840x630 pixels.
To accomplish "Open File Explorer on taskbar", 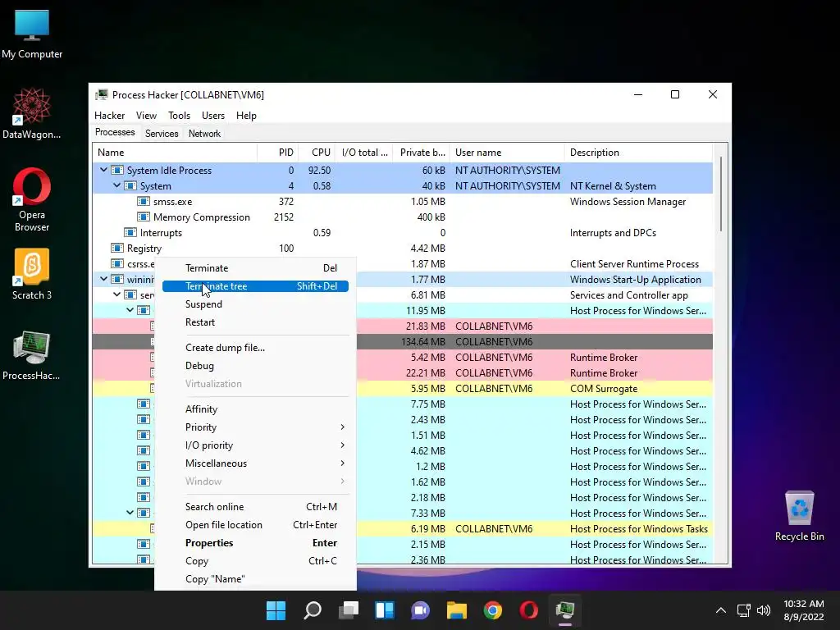I will tap(457, 610).
